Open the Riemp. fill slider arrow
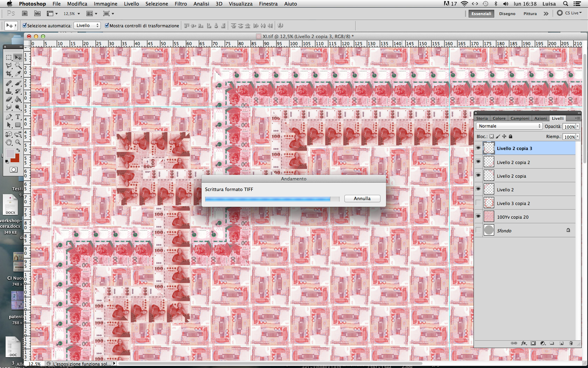588x368 pixels. coord(577,137)
